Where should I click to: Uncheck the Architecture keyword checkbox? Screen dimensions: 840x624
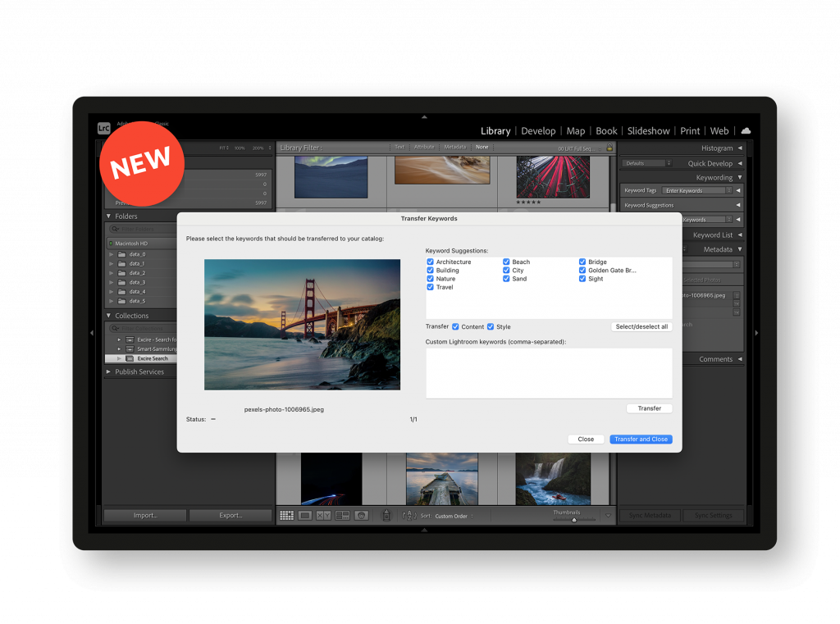(x=431, y=262)
